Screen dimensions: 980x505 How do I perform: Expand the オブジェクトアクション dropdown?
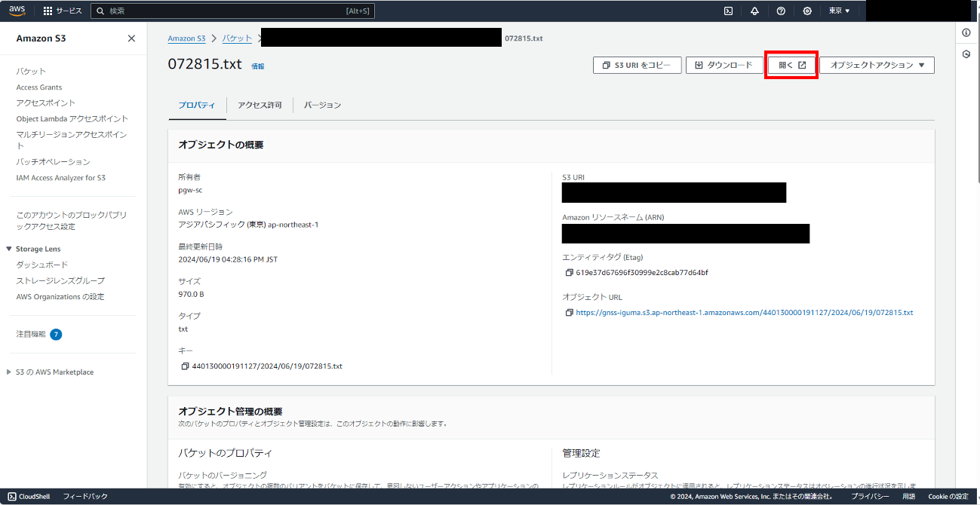pos(877,66)
